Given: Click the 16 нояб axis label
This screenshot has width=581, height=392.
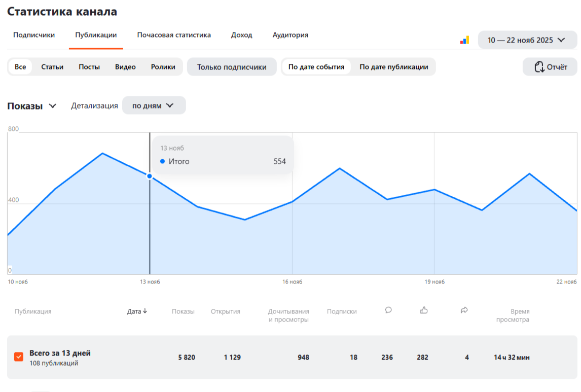Looking at the screenshot, I should coord(293,282).
